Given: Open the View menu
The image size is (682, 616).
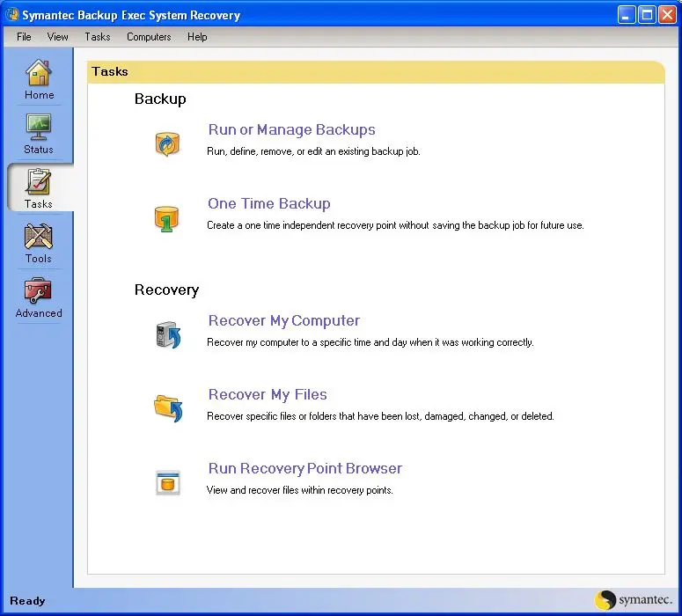Looking at the screenshot, I should click(x=57, y=37).
